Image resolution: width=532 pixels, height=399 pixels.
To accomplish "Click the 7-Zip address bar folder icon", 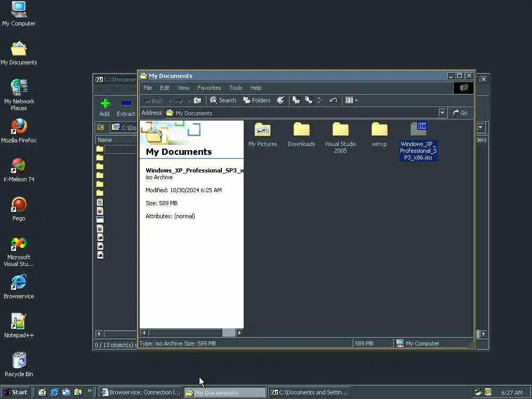I will [100, 128].
